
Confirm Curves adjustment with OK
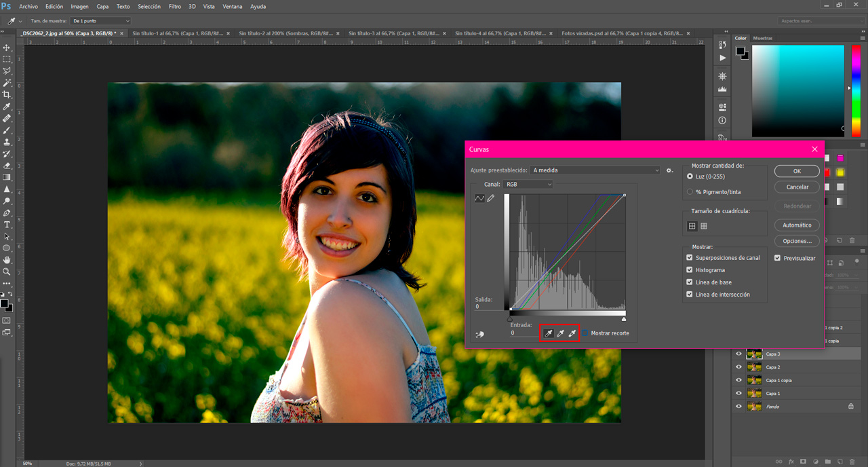(796, 170)
